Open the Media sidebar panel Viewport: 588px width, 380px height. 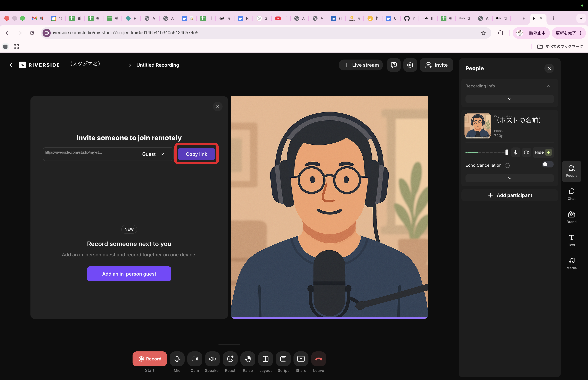click(571, 263)
